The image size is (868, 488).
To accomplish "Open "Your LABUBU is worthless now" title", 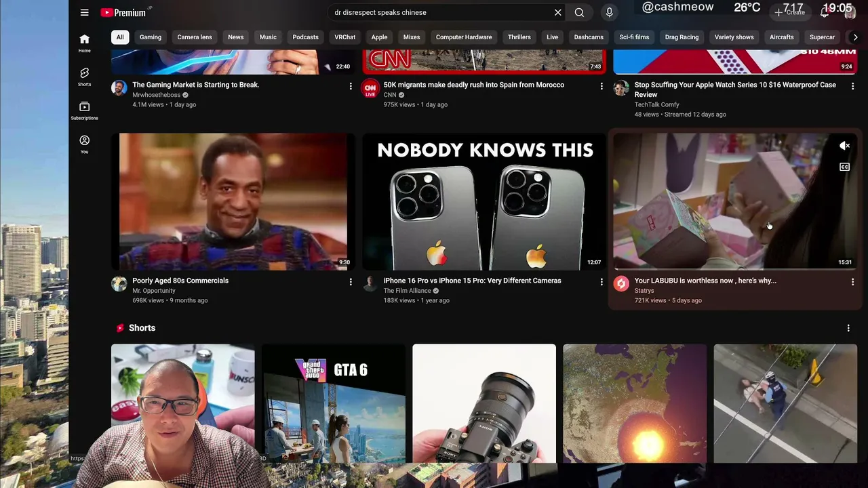I will (705, 281).
